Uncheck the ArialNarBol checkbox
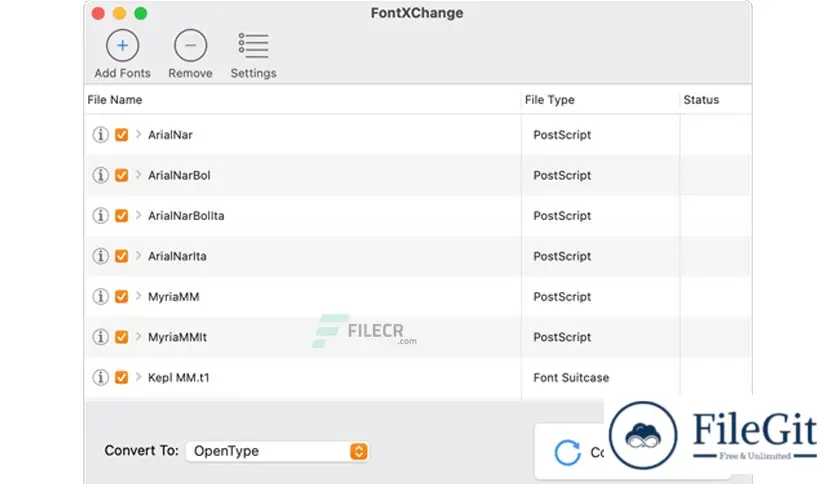 pyautogui.click(x=122, y=175)
